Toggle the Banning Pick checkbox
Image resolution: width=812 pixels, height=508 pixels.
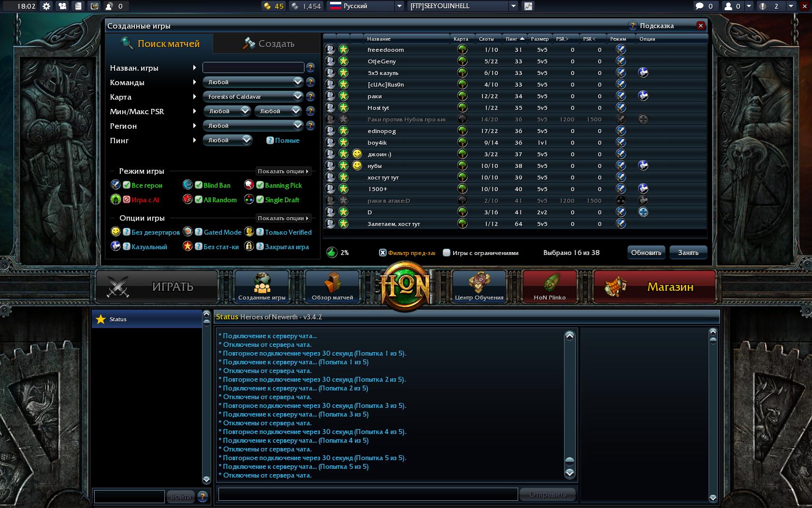[260, 185]
